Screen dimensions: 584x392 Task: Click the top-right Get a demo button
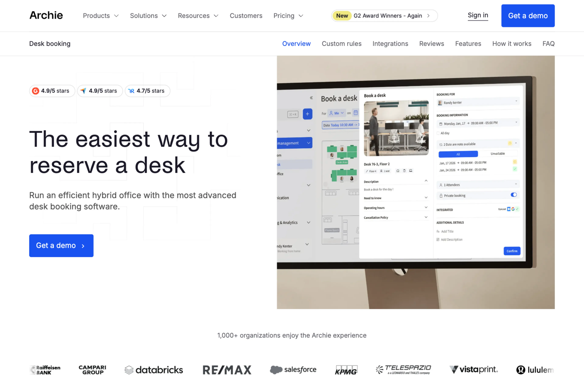(528, 16)
